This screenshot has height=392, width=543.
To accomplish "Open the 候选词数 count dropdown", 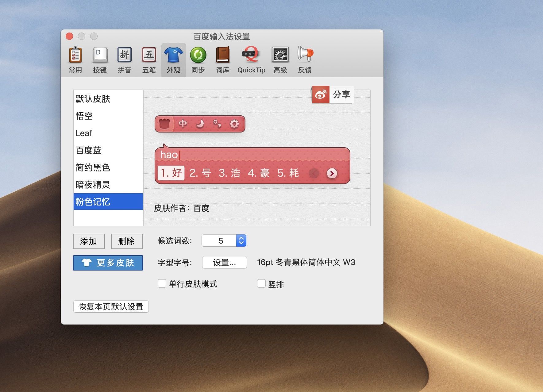I will point(224,241).
